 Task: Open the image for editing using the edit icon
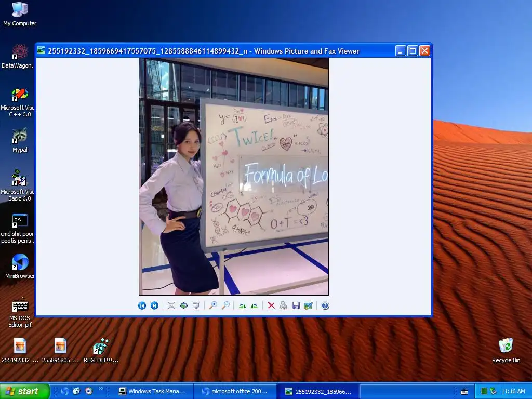click(309, 305)
